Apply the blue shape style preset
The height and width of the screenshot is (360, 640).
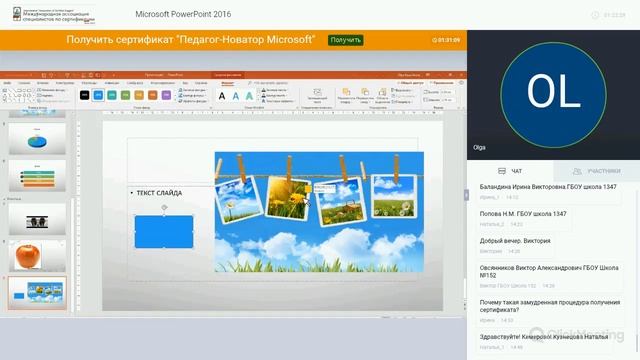click(98, 95)
